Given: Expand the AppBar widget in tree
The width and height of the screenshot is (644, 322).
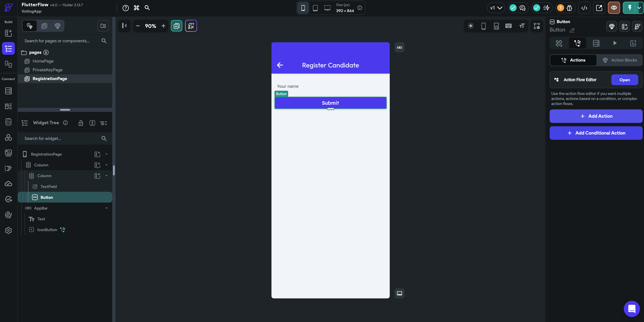Looking at the screenshot, I should [x=106, y=208].
